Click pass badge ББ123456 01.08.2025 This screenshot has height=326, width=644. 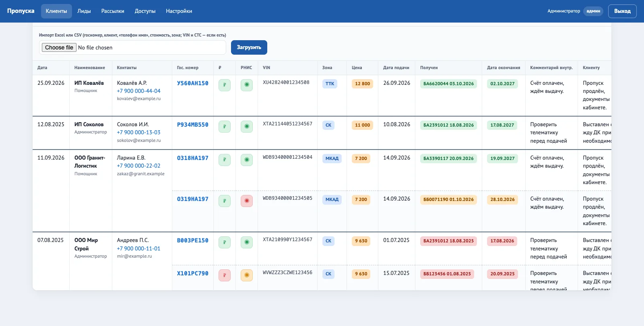point(447,274)
